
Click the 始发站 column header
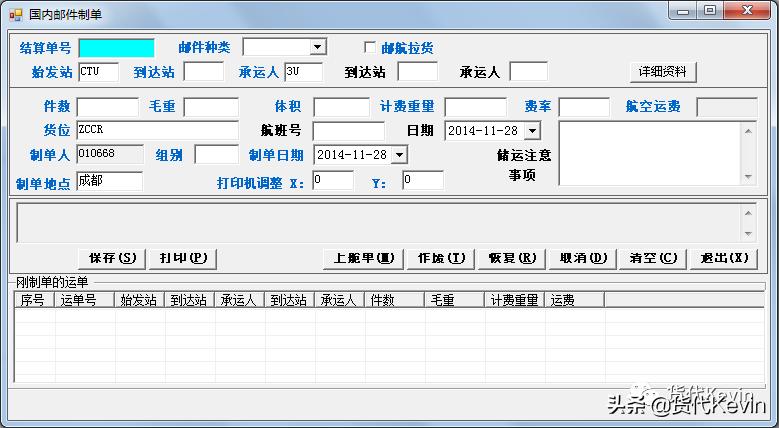point(140,300)
